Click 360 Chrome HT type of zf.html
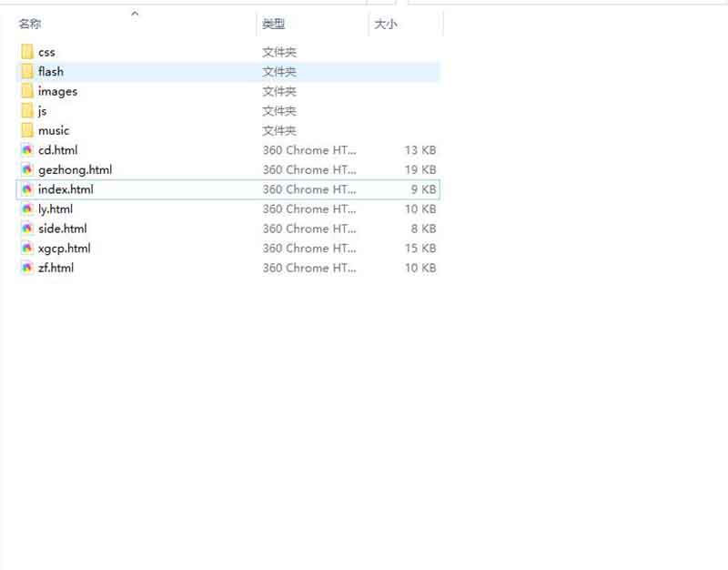The width and height of the screenshot is (728, 570). tap(309, 268)
